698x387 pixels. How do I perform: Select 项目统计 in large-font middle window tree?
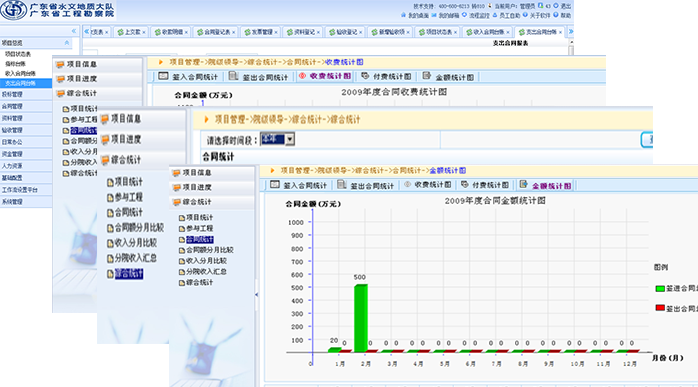129,182
